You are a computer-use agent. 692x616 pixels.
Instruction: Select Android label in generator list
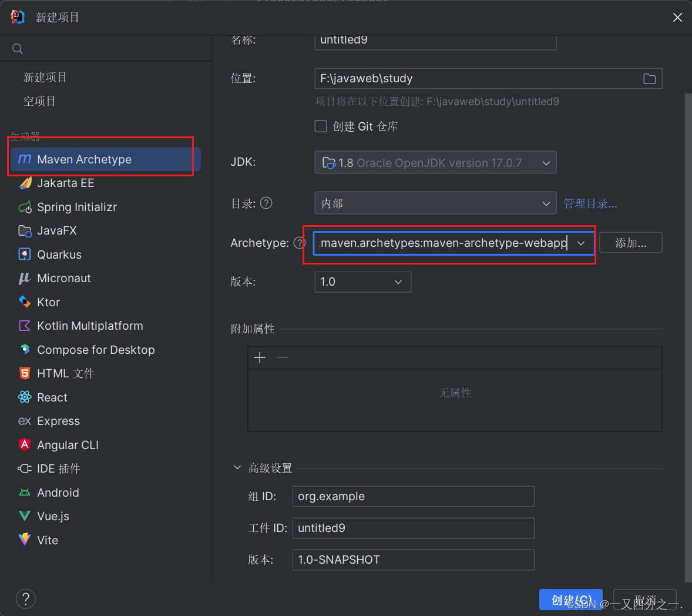tap(58, 493)
